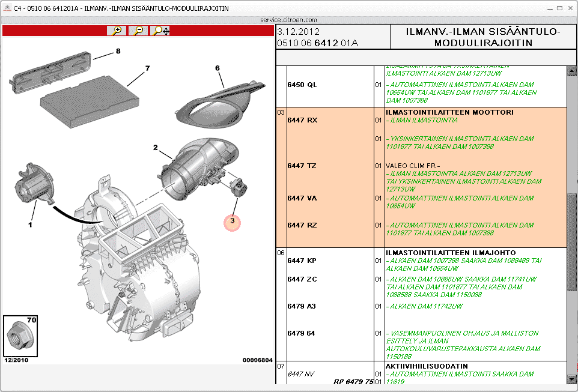Click replacement part RP 6479 75
578x392 pixels.
click(353, 381)
